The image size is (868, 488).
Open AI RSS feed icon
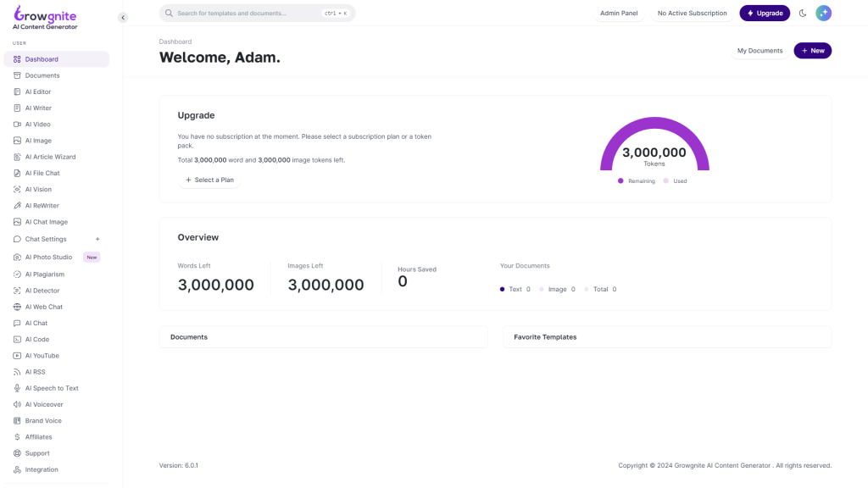tap(17, 372)
